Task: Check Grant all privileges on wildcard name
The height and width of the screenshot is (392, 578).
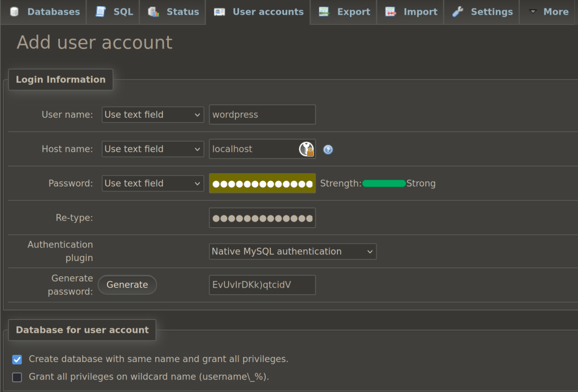Action: 17,377
